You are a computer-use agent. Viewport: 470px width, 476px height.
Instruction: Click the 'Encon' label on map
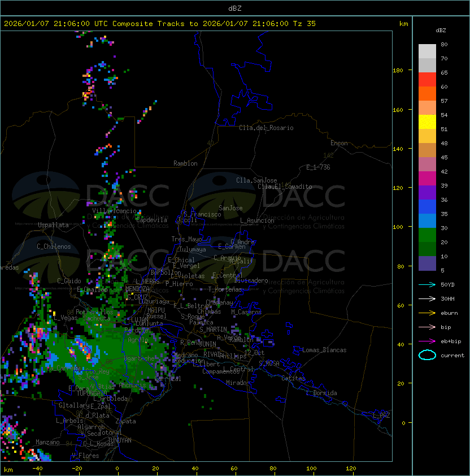pyautogui.click(x=339, y=143)
